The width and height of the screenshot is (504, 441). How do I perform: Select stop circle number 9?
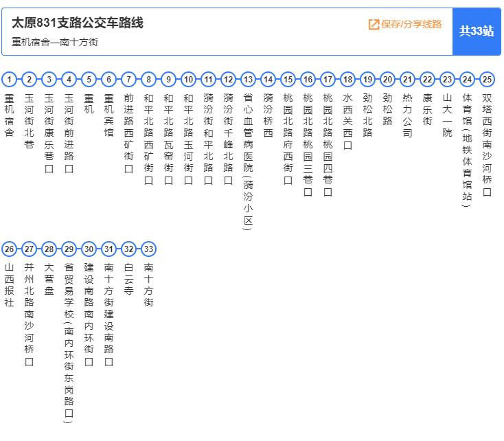click(x=169, y=80)
